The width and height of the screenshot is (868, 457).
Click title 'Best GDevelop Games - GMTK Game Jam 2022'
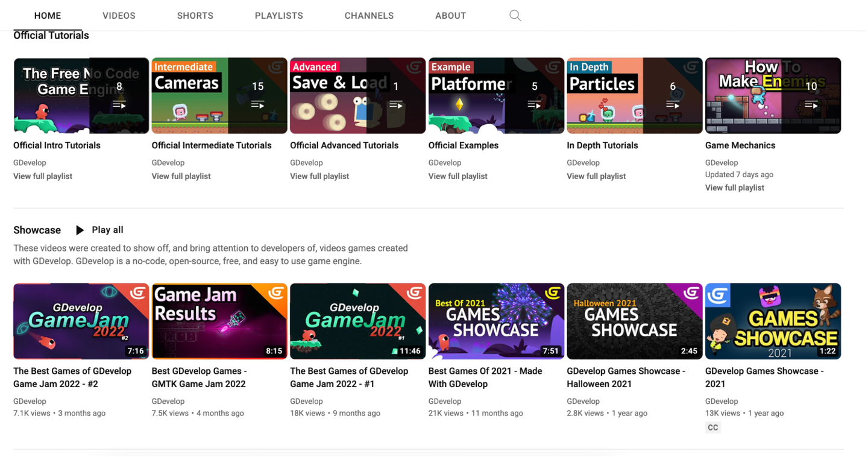(x=200, y=377)
